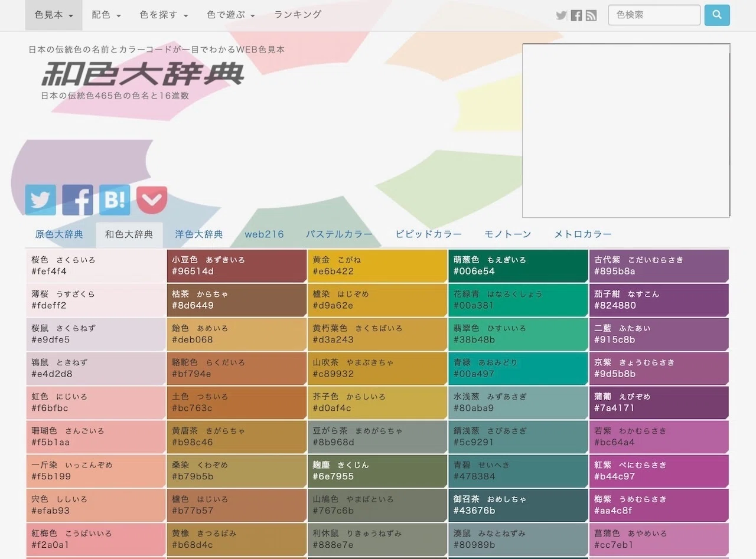Select the 二藍 #915c8b swatch
This screenshot has width=756, height=559.
[x=659, y=334]
